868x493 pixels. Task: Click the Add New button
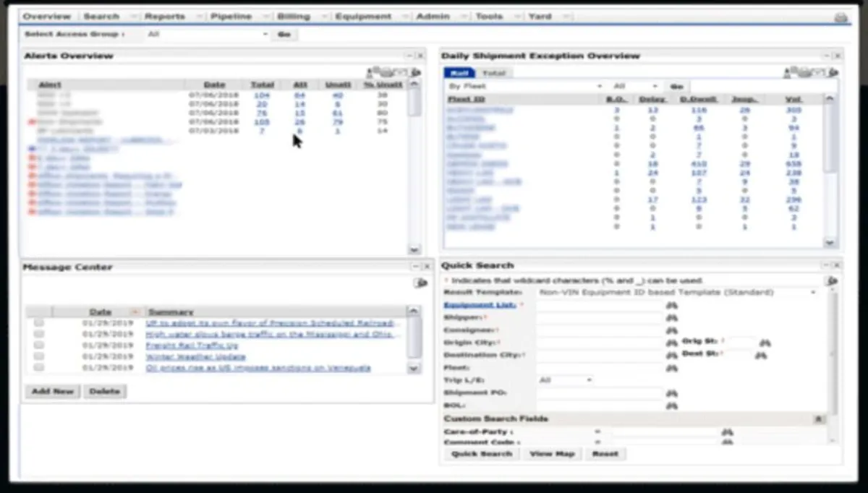[x=53, y=391]
